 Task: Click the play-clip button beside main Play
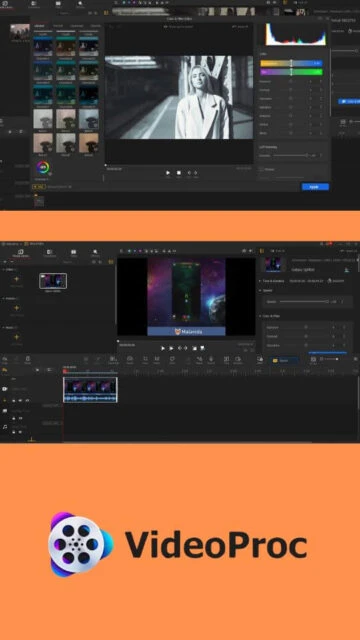[x=171, y=348]
